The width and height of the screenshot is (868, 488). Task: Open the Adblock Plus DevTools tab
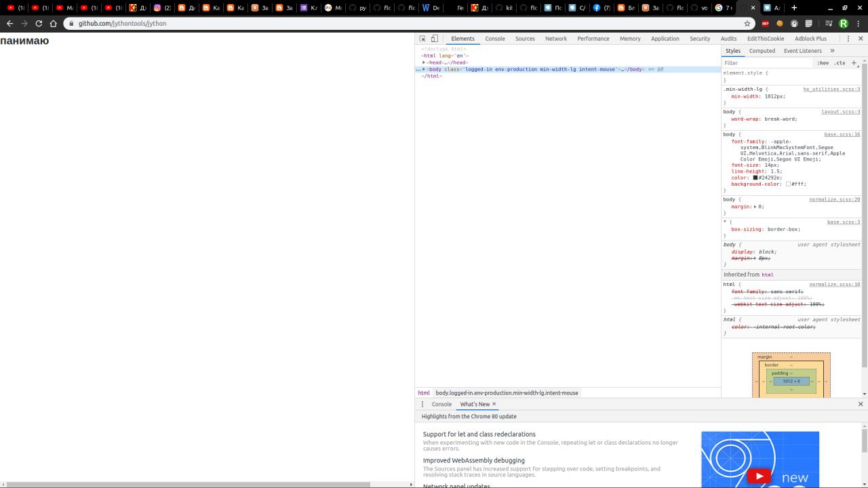click(x=810, y=39)
